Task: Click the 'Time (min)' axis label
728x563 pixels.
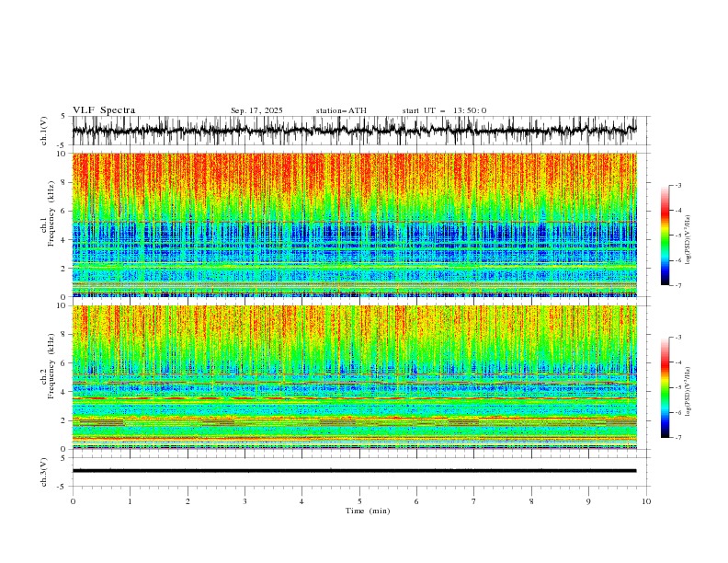Action: 368,511
